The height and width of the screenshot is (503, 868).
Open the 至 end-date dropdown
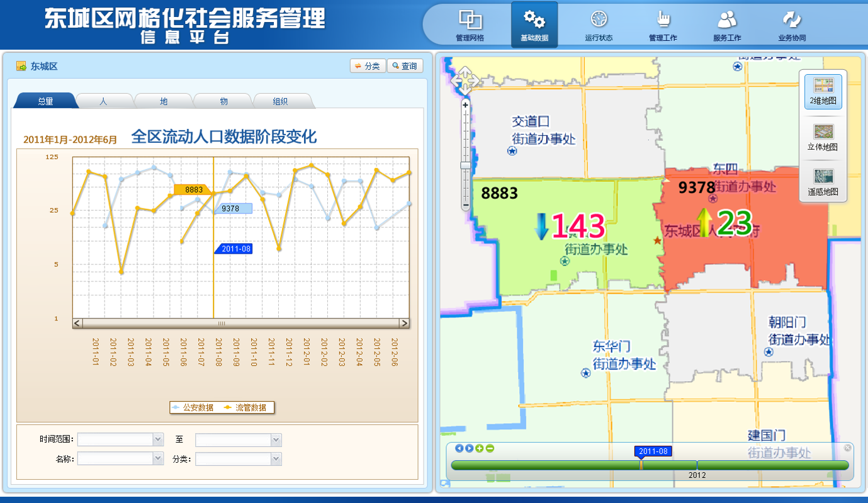[276, 439]
